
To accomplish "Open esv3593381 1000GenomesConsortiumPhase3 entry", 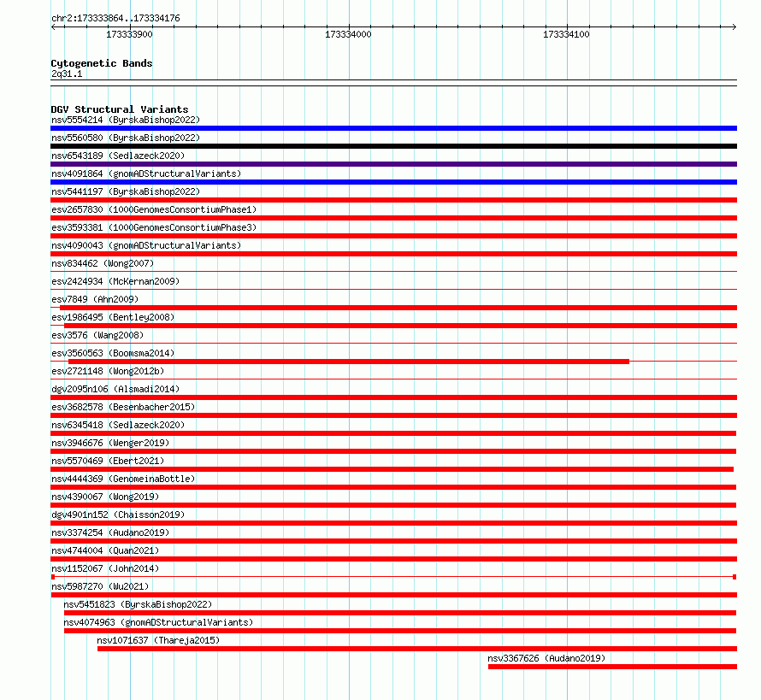I will pos(154,227).
